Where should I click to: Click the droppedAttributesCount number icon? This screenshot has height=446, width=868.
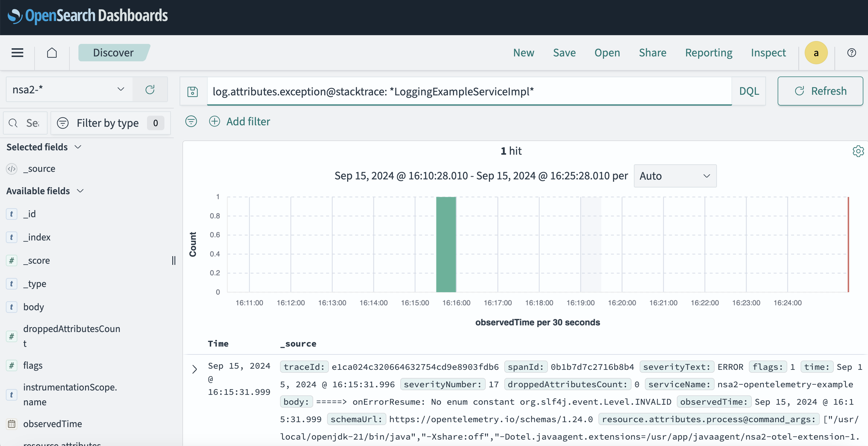tap(12, 336)
